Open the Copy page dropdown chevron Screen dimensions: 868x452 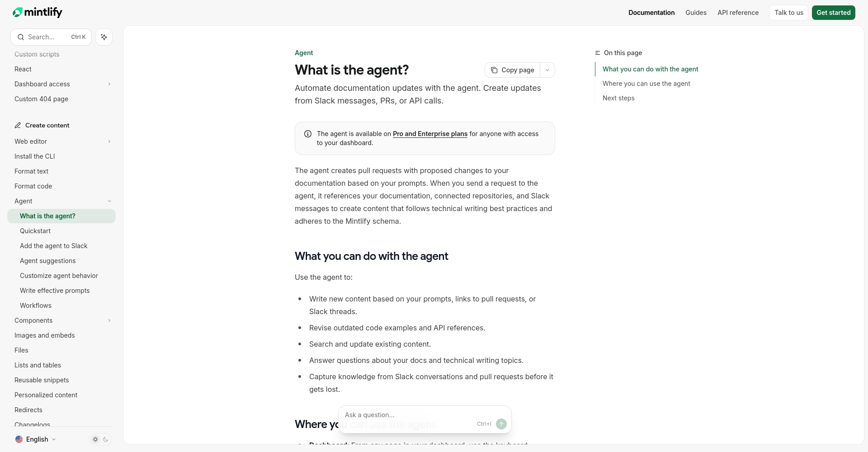pos(547,70)
